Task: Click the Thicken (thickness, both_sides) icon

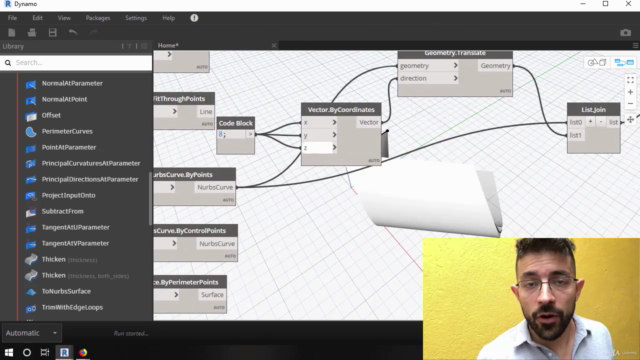Action: point(31,276)
